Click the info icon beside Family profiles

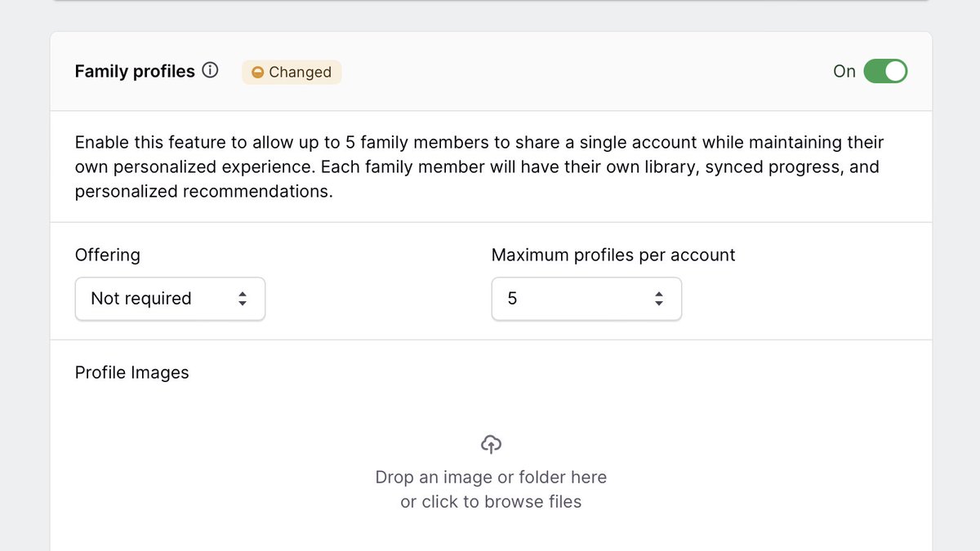pos(210,71)
